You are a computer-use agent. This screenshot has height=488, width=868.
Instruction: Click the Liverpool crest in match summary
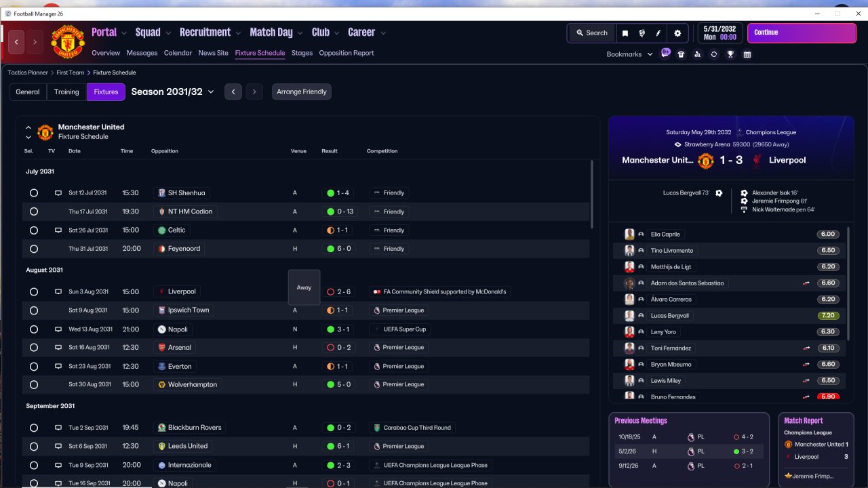tap(757, 161)
